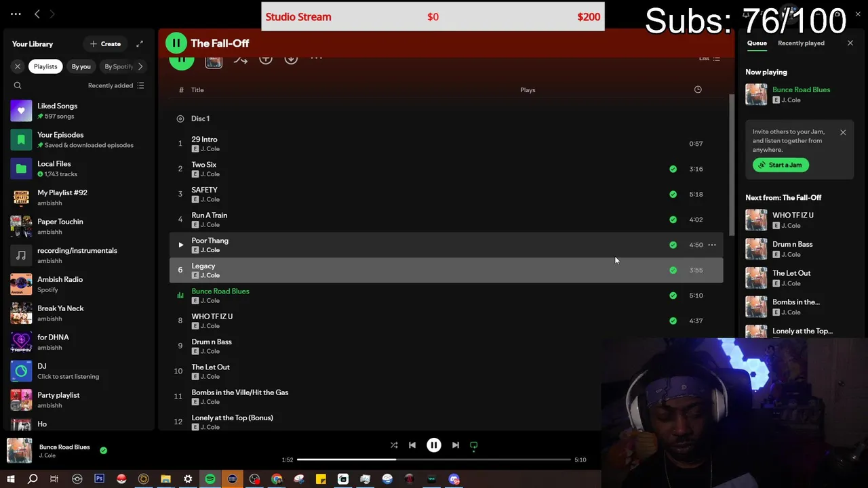Screen dimensions: 868x488
Task: Open more options for Poor Thang
Action: pyautogui.click(x=712, y=245)
